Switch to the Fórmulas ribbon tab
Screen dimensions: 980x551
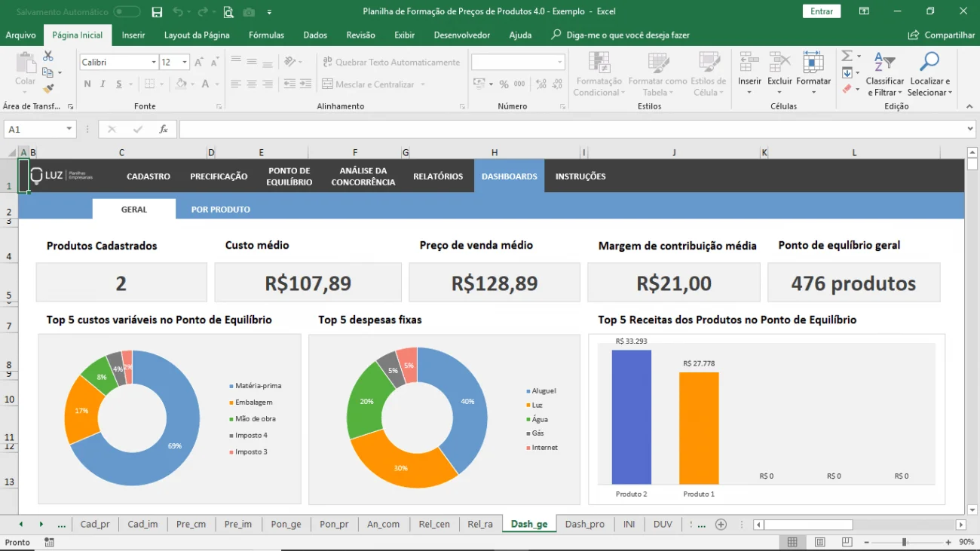(x=266, y=35)
